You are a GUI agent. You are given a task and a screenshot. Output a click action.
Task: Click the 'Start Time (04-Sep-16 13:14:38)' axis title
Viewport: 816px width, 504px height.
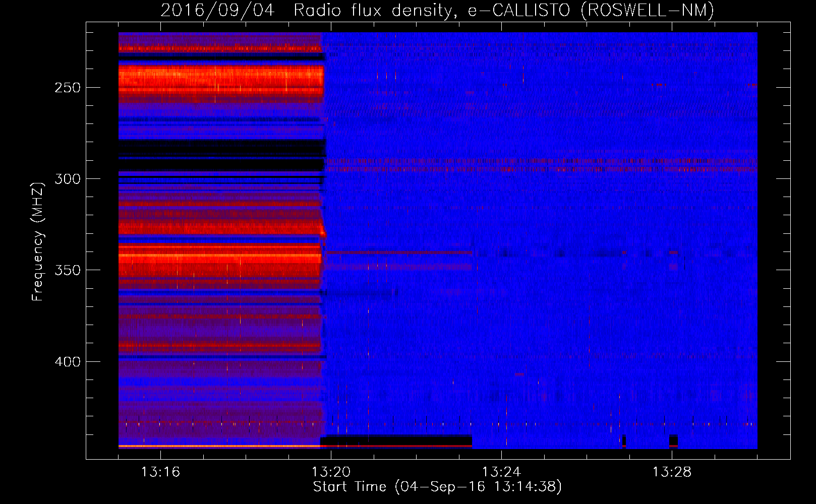(x=437, y=487)
